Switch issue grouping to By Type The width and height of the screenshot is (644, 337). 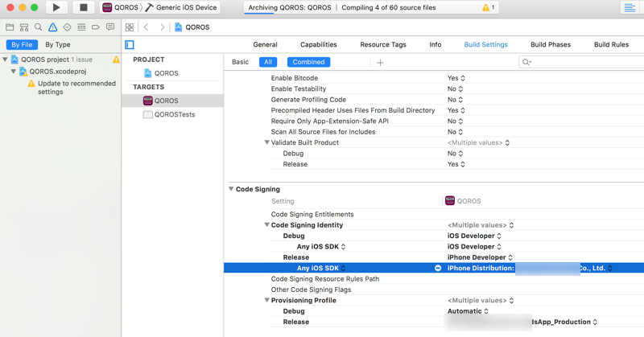pos(58,45)
